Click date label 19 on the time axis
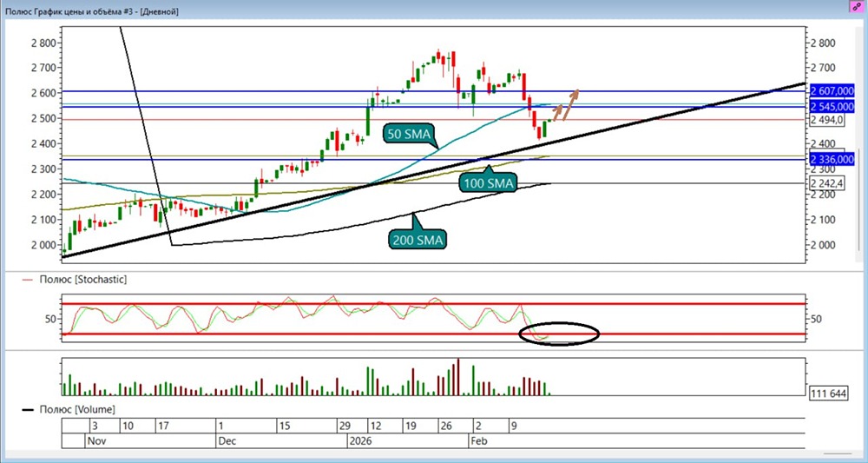 pyautogui.click(x=411, y=427)
